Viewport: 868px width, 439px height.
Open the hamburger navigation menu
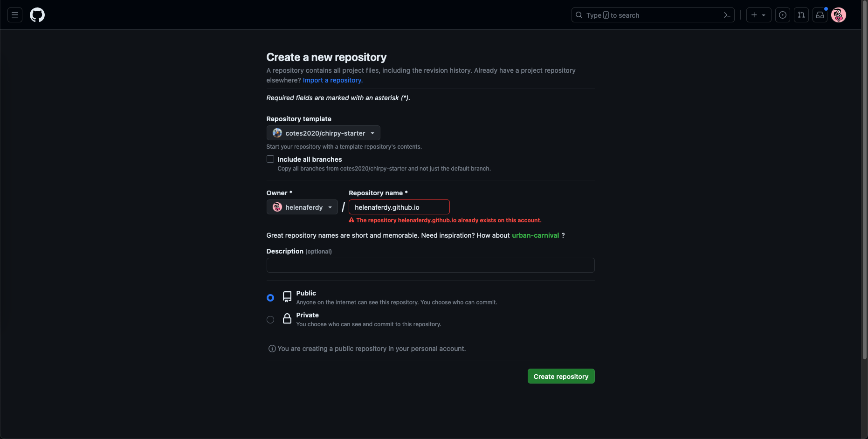tap(15, 15)
